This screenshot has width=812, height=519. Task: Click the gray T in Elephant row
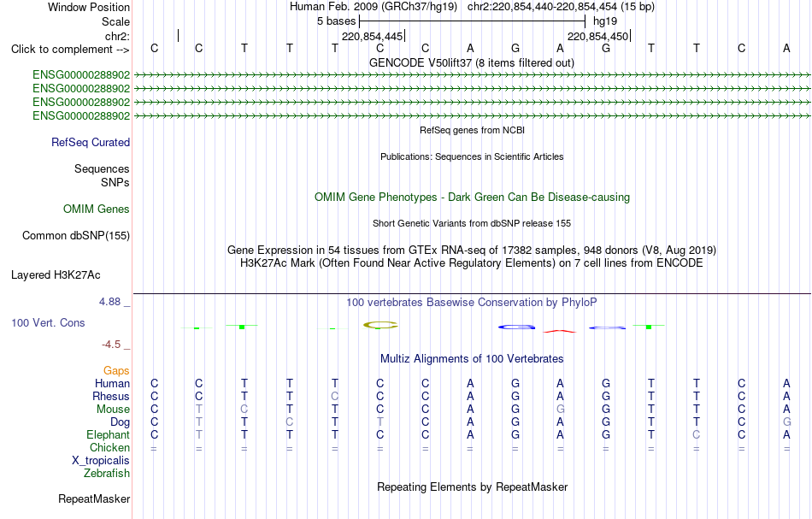tap(199, 435)
